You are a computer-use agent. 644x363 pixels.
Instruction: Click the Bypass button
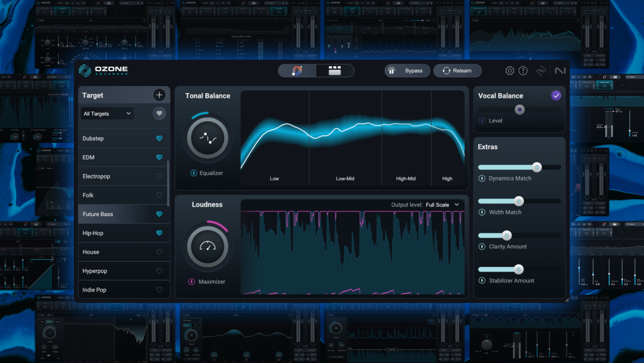(414, 70)
